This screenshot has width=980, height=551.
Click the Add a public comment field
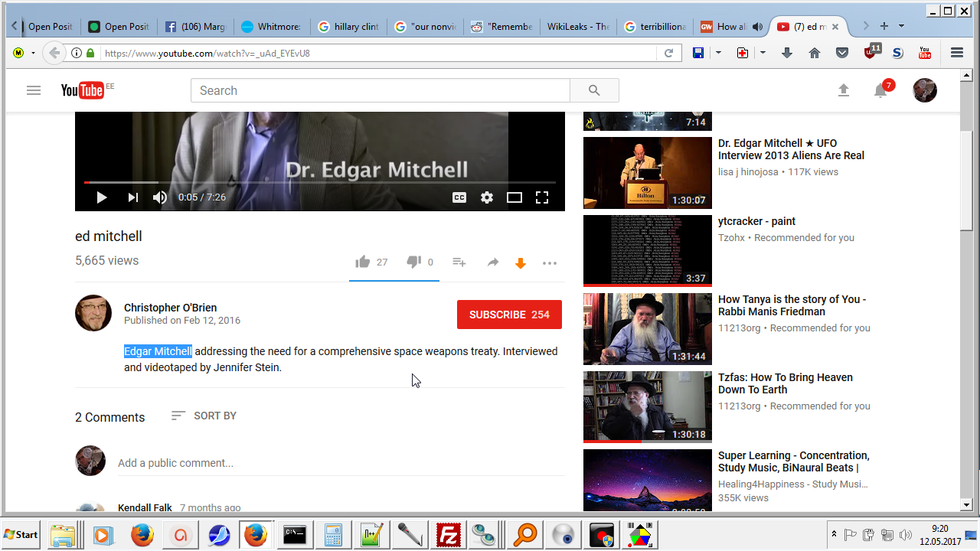pyautogui.click(x=341, y=463)
